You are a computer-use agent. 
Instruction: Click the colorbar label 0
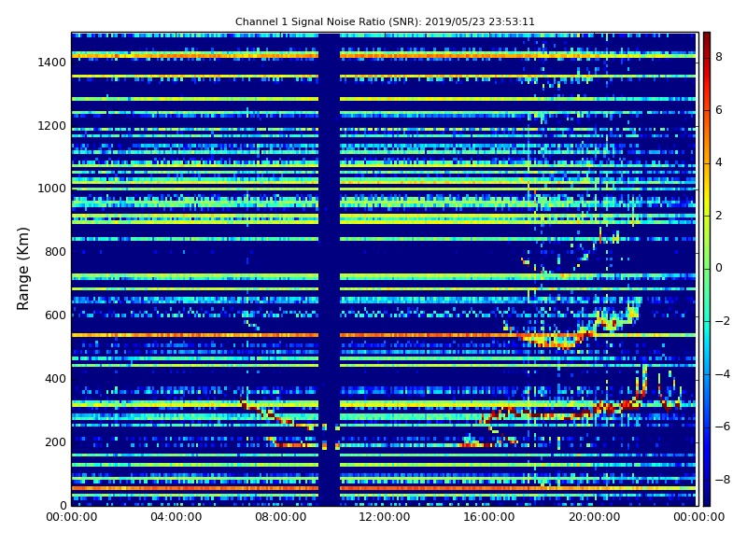click(719, 268)
